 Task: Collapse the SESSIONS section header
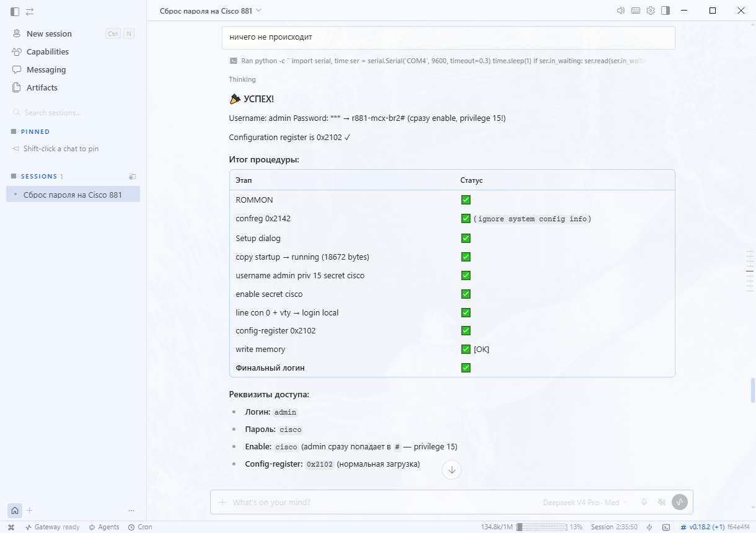(x=39, y=176)
